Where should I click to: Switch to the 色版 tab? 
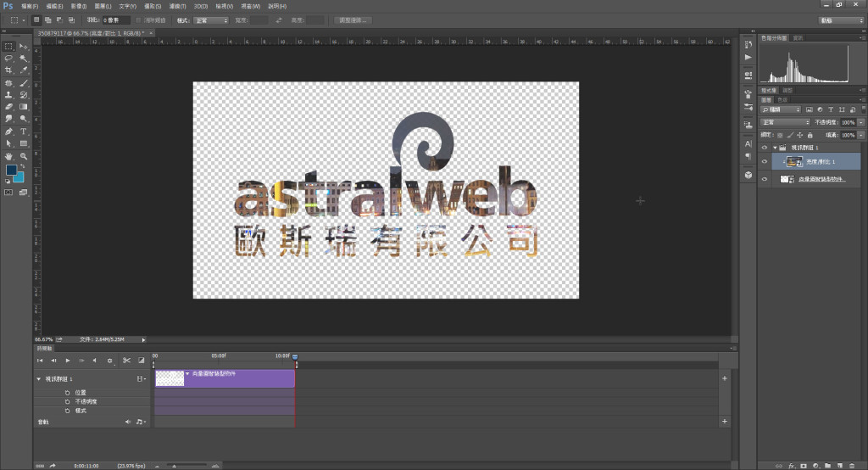782,100
